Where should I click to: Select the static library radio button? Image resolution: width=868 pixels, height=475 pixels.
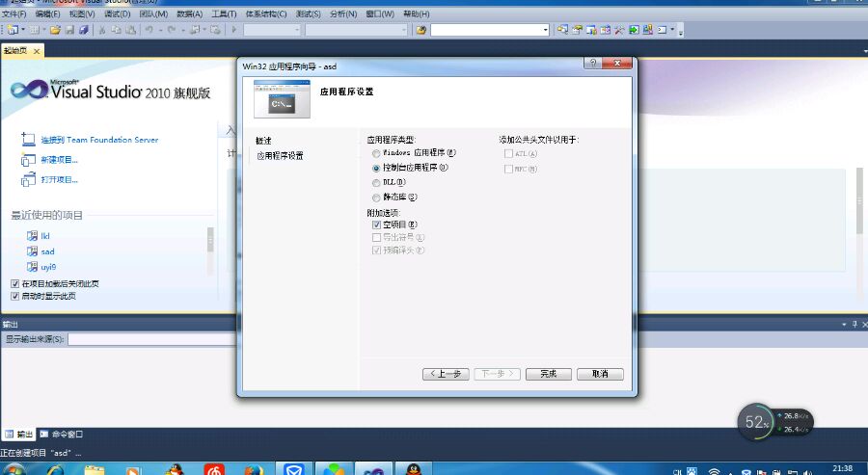pyautogui.click(x=376, y=198)
